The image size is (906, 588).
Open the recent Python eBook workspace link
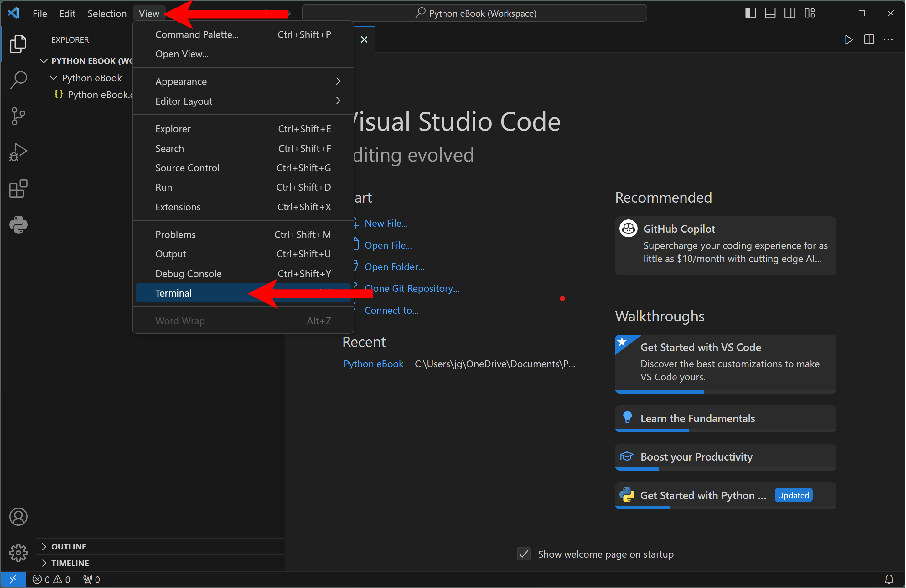click(373, 364)
